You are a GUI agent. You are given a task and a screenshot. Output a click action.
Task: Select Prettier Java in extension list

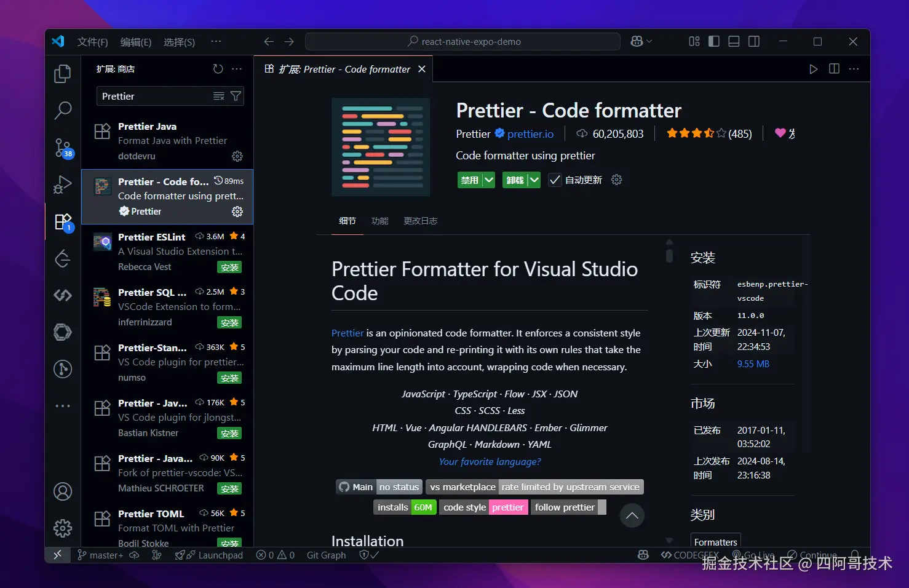pos(167,141)
